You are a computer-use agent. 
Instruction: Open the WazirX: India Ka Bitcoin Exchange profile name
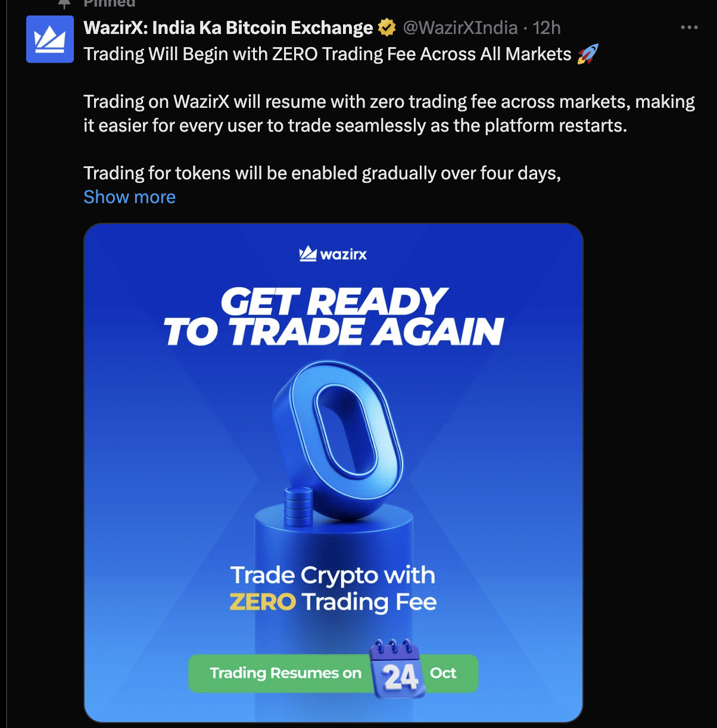pos(228,27)
